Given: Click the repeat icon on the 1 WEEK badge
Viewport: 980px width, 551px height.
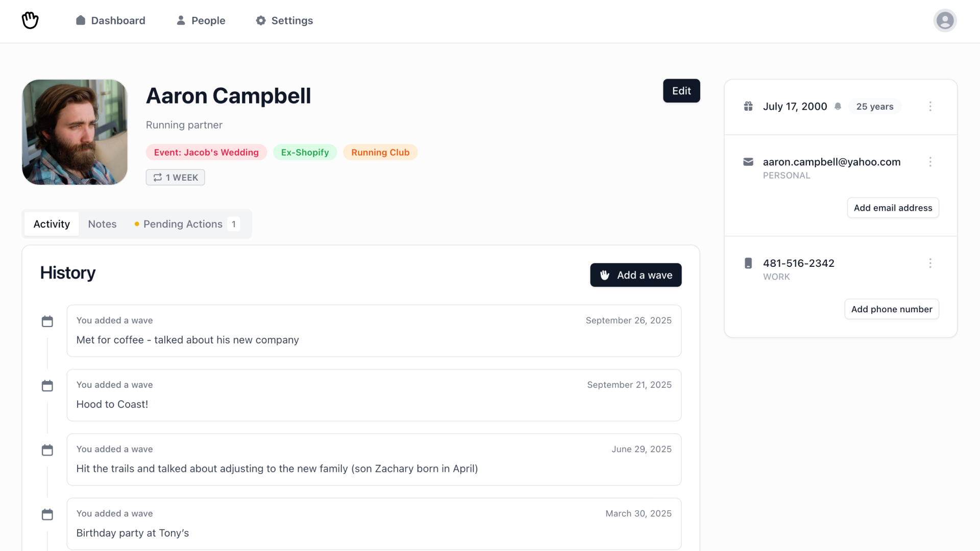Looking at the screenshot, I should coord(158,177).
